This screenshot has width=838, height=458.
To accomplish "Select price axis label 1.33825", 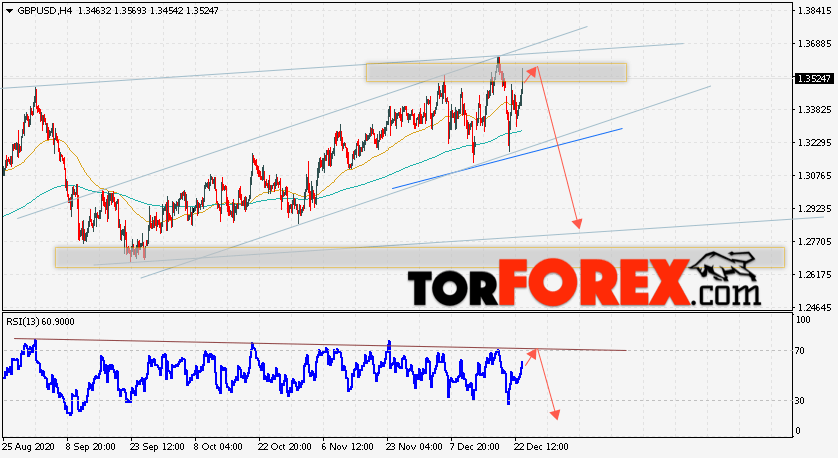I will click(x=814, y=110).
